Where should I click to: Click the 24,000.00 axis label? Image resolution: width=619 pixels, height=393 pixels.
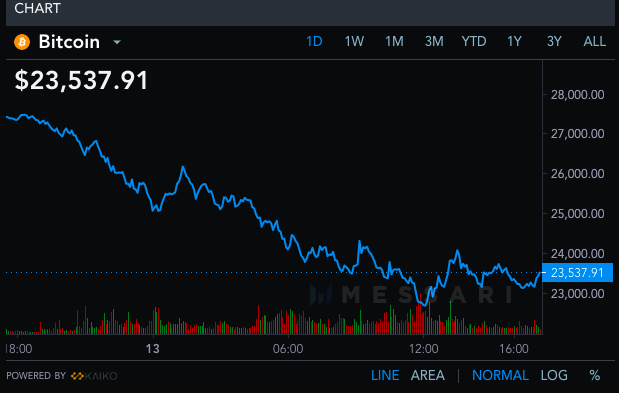pyautogui.click(x=577, y=254)
